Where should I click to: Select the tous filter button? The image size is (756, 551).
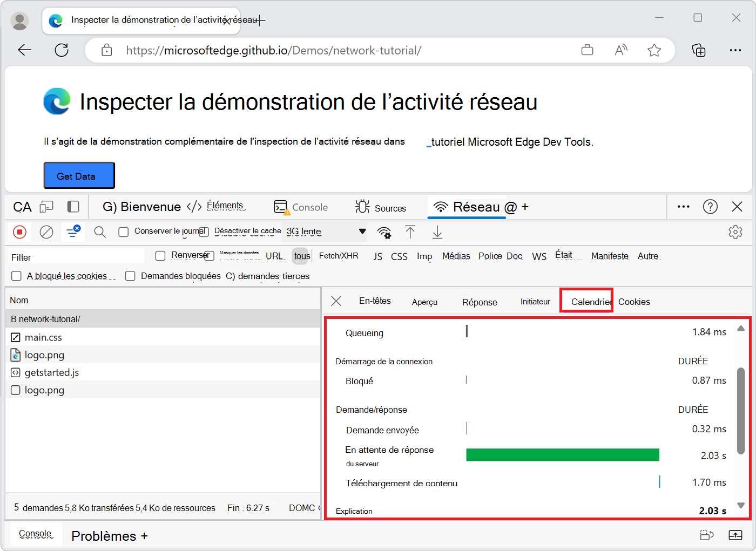302,256
